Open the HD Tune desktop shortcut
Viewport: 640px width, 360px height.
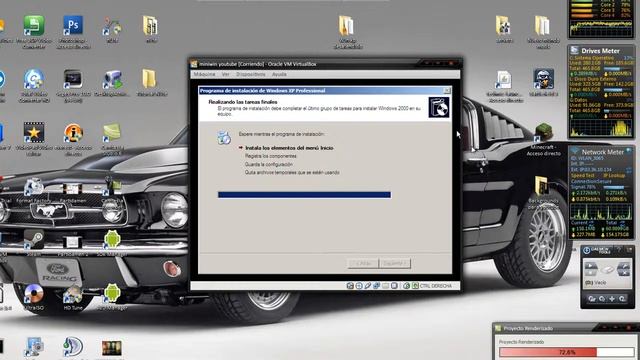(x=73, y=294)
